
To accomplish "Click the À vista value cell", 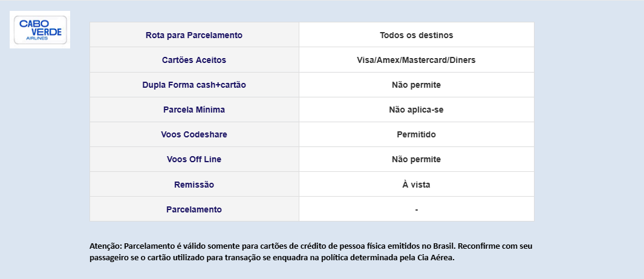I will coord(417,185).
